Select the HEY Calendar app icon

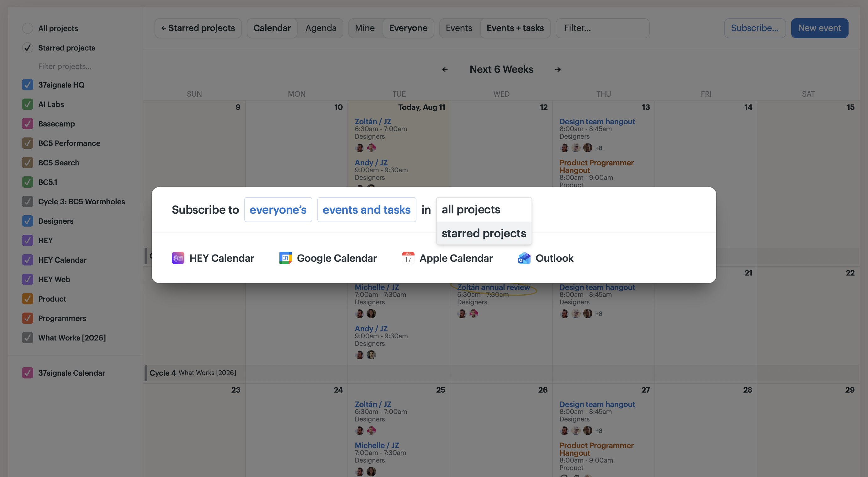(x=178, y=258)
